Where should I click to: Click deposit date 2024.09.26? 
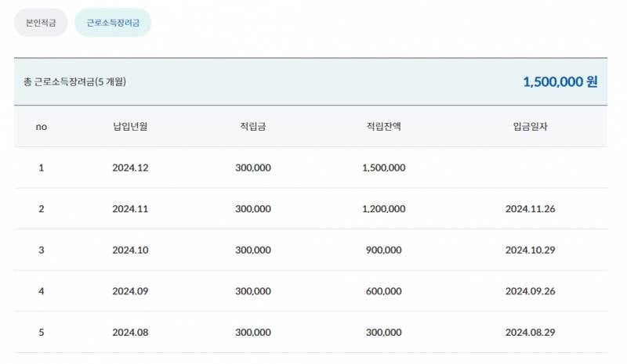point(531,291)
